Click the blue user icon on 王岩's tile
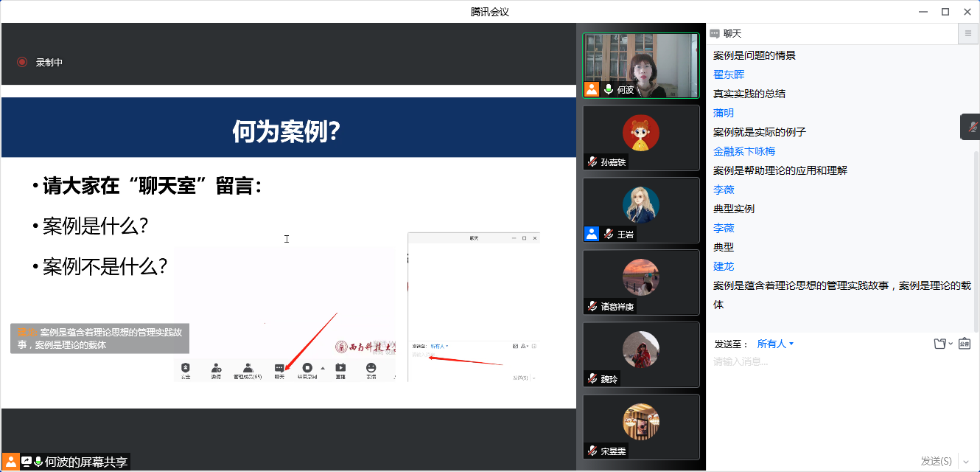The height and width of the screenshot is (472, 980). click(x=592, y=234)
